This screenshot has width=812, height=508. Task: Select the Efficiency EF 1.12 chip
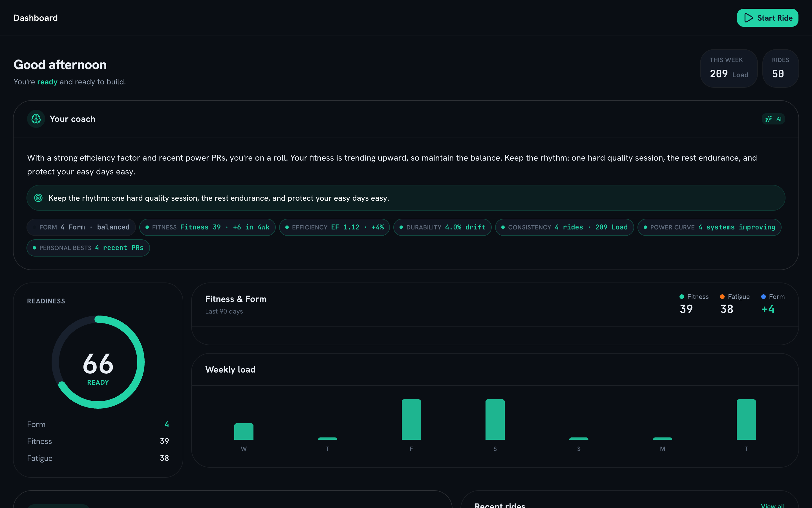[x=334, y=227]
